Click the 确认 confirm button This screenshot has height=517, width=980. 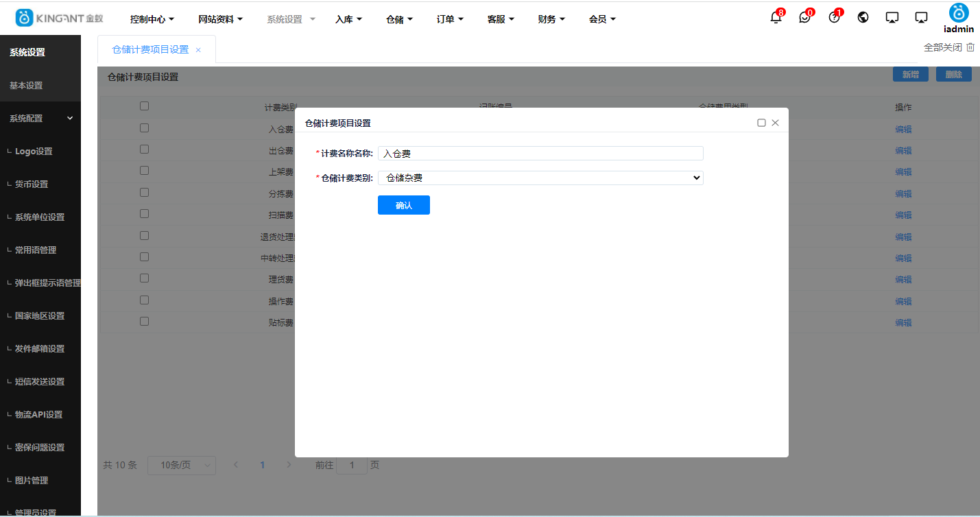coord(403,204)
